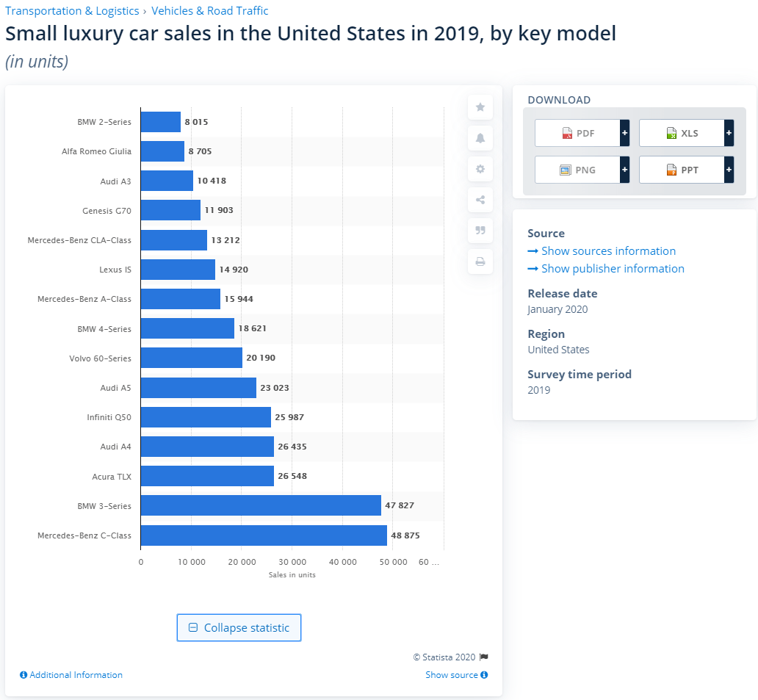Click the quotation citation icon

[480, 231]
